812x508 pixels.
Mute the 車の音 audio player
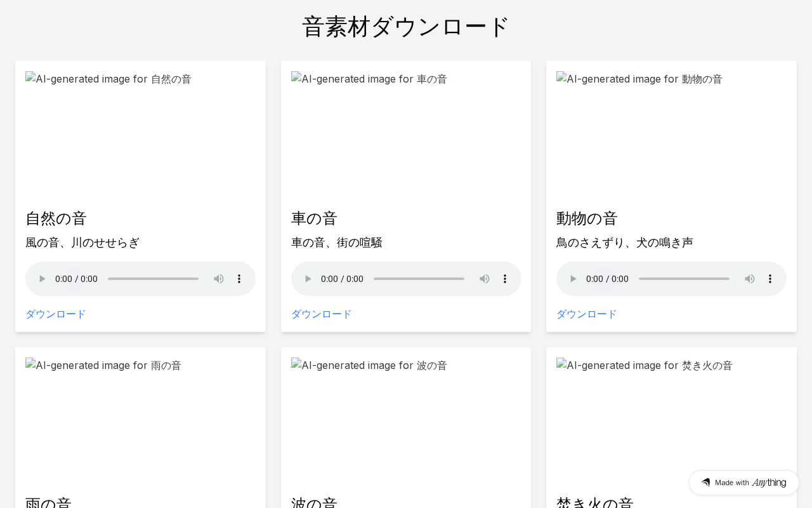pyautogui.click(x=485, y=279)
